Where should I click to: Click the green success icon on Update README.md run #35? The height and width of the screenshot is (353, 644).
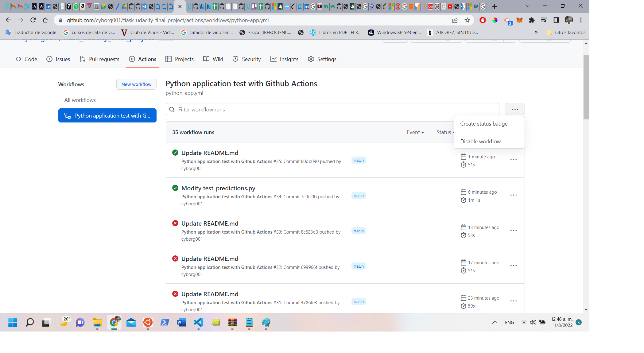175,153
